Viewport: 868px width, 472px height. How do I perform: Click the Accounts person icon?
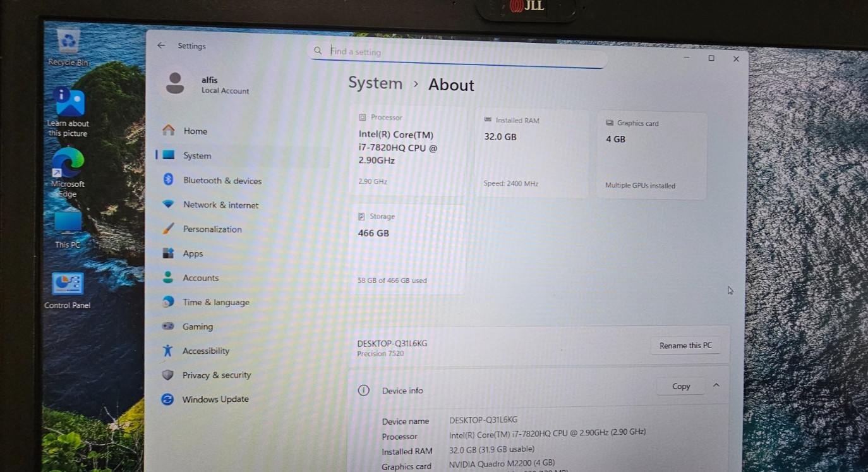coord(167,277)
